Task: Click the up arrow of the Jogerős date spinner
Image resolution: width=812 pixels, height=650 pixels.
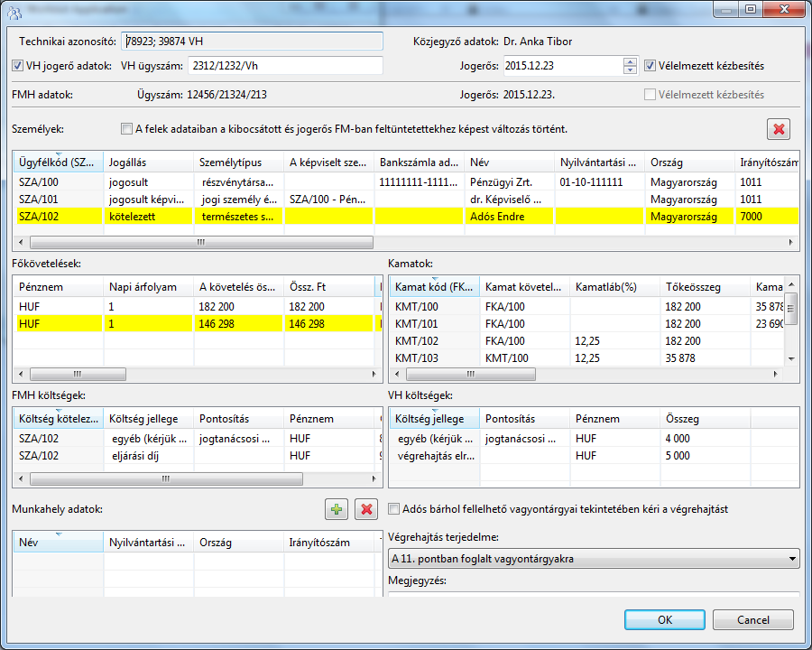Action: [x=630, y=61]
